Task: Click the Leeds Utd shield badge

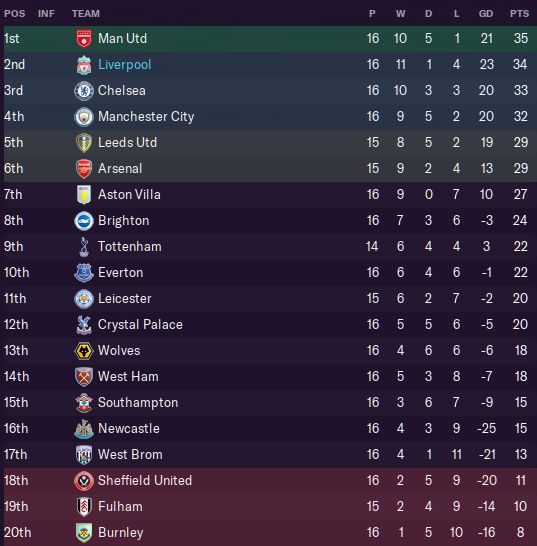Action: click(x=84, y=143)
